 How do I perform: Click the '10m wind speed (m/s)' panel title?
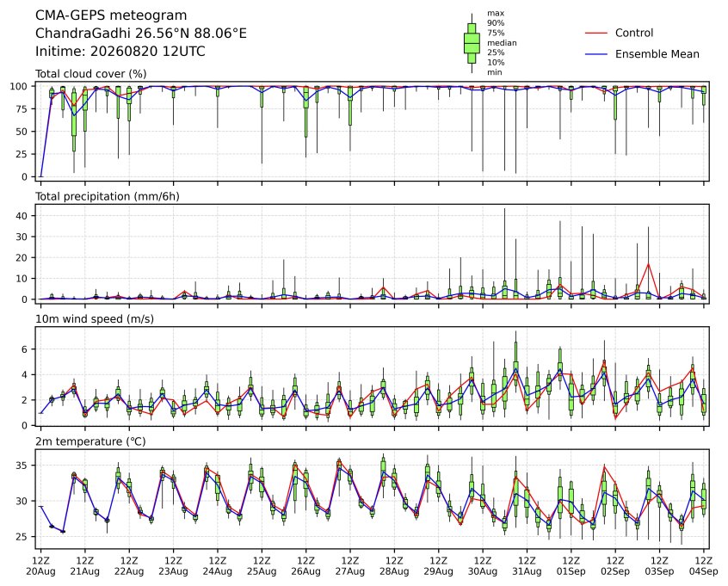click(x=95, y=319)
